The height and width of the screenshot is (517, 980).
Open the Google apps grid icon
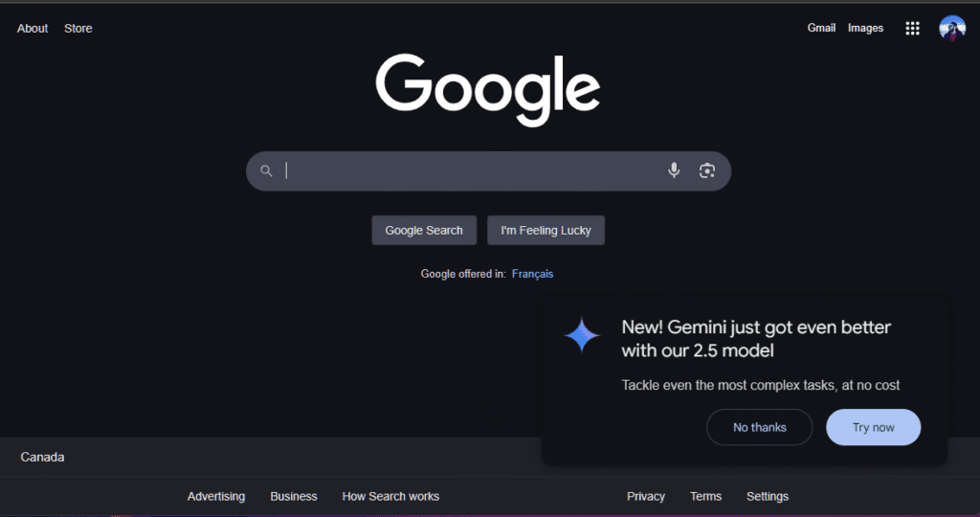tap(912, 28)
